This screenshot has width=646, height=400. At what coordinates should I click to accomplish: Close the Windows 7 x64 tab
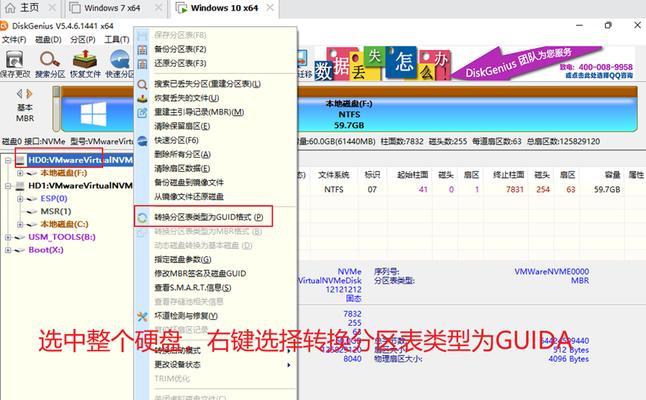click(158, 8)
